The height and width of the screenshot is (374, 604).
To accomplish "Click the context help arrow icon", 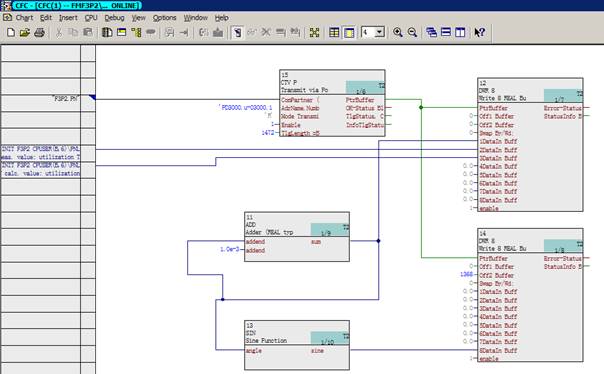I will (x=479, y=32).
